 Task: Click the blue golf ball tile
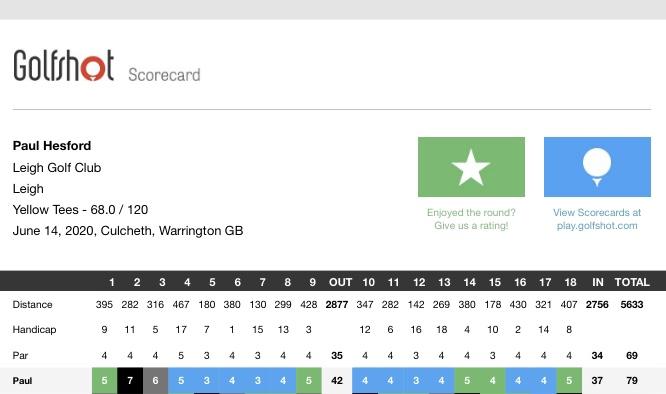[597, 167]
